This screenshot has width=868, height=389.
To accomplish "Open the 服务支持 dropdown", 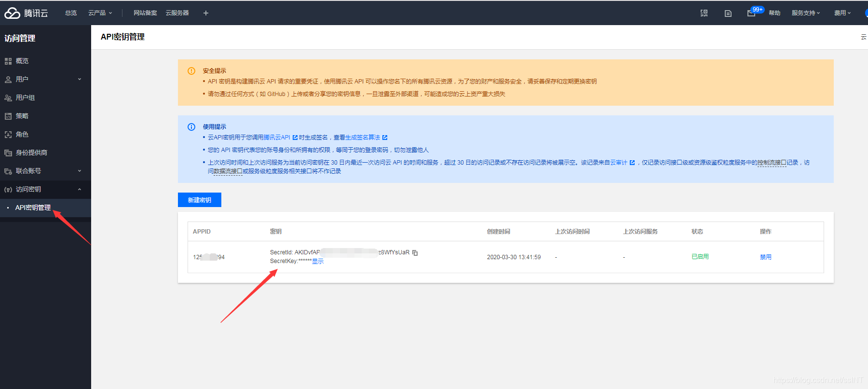I will pos(806,13).
